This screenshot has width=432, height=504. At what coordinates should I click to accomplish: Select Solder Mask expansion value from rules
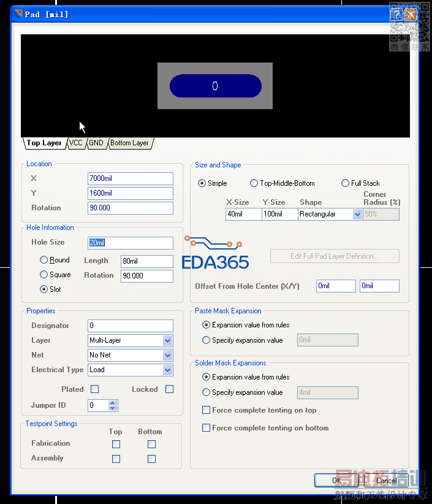click(x=207, y=377)
